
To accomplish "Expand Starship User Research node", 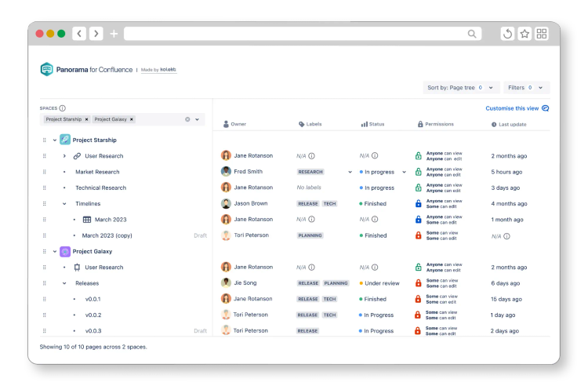I will click(64, 155).
